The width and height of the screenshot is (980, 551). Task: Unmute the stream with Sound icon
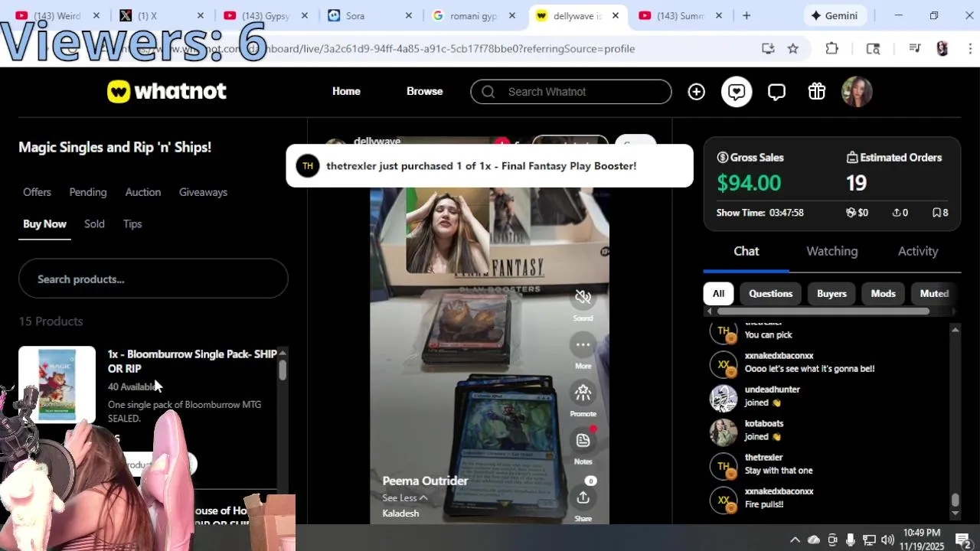pos(583,297)
